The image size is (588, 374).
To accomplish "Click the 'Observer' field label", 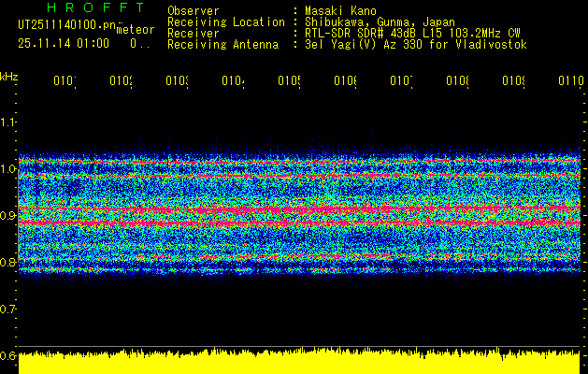I will [194, 11].
